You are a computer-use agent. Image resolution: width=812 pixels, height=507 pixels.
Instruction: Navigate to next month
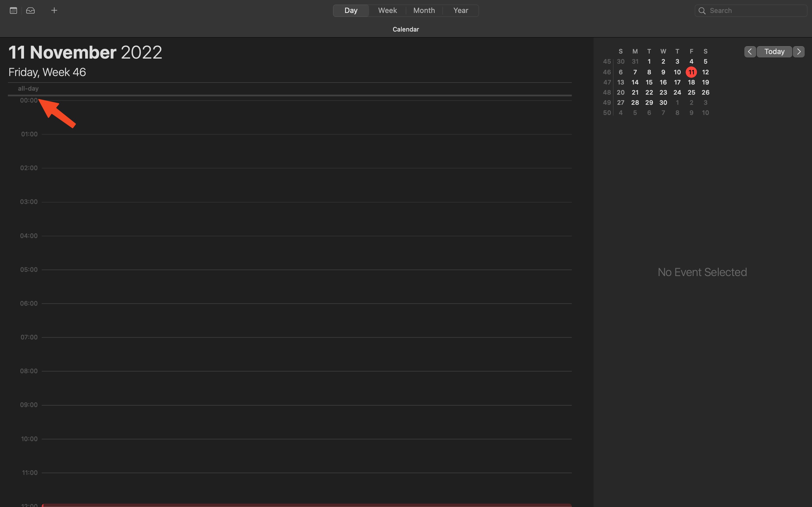pyautogui.click(x=798, y=51)
